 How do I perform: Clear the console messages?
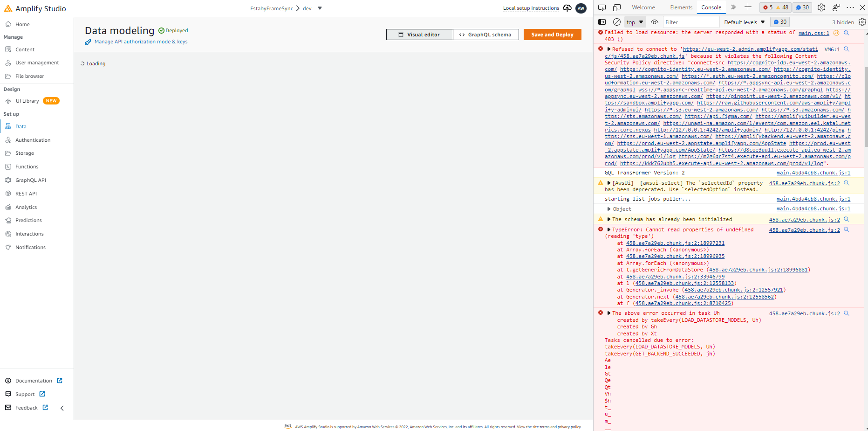pos(616,22)
